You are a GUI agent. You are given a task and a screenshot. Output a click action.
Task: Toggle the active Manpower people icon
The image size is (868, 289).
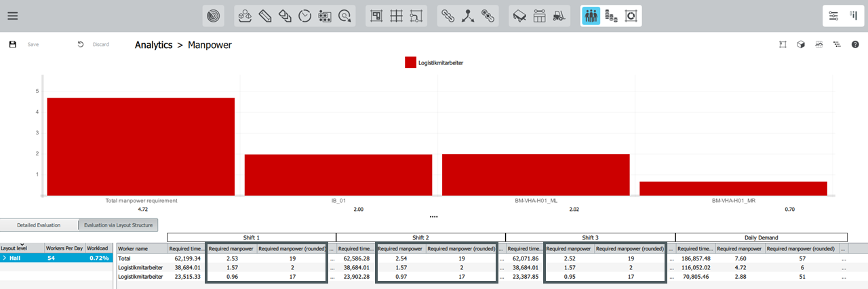tap(591, 16)
